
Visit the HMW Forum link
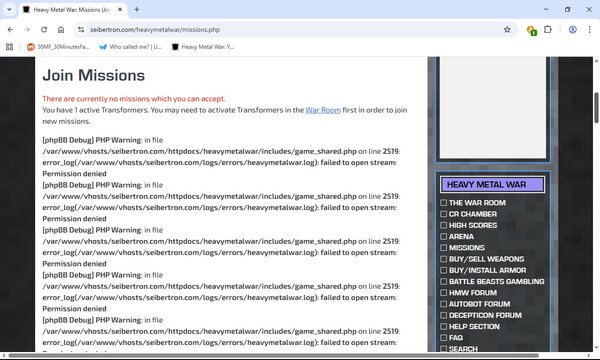click(473, 293)
